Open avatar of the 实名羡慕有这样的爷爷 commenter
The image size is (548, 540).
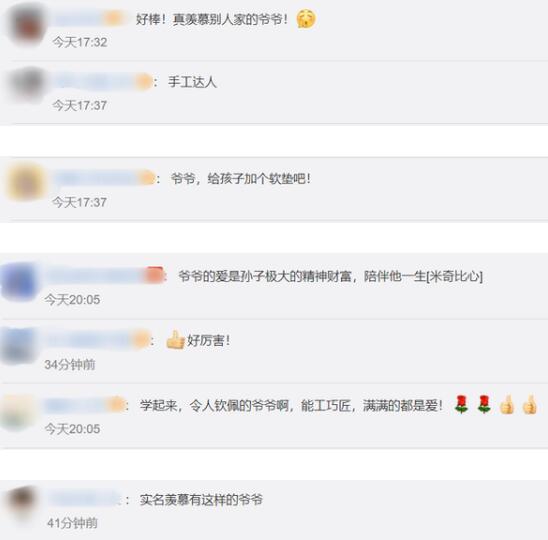tap(22, 503)
